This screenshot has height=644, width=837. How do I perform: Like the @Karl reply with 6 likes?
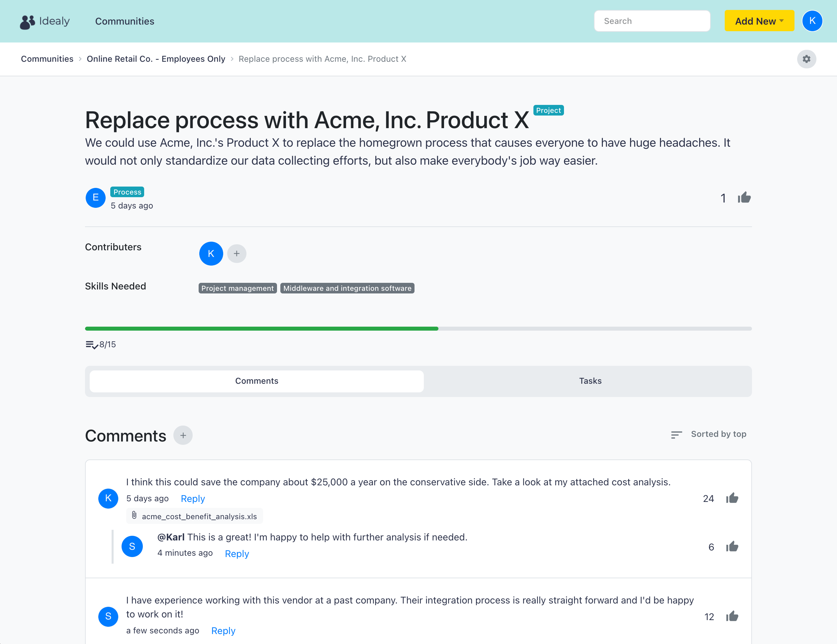pyautogui.click(x=732, y=547)
